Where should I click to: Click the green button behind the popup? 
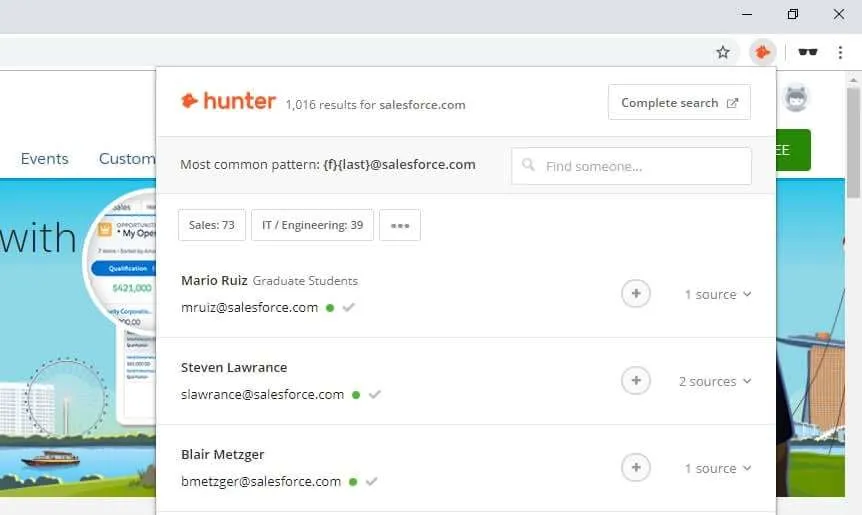(x=793, y=150)
